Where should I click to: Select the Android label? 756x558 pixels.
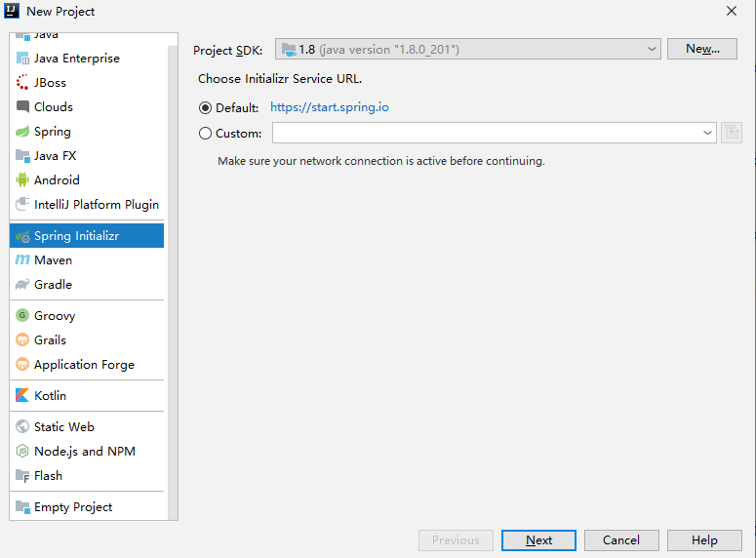[57, 179]
